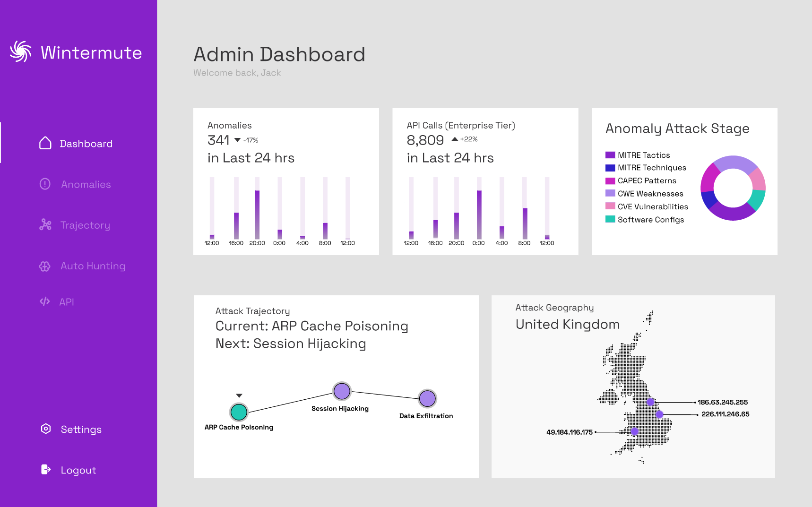Click the Dashboard home icon

45,143
